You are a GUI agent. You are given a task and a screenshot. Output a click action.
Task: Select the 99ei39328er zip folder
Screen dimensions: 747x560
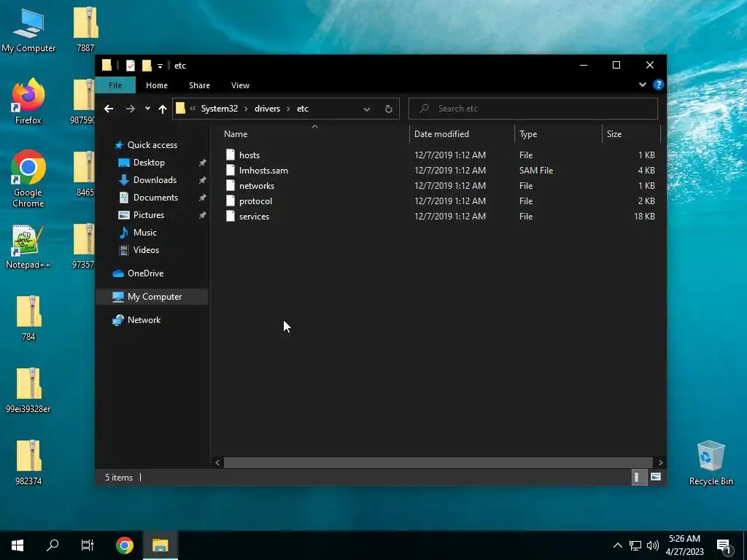pyautogui.click(x=28, y=390)
